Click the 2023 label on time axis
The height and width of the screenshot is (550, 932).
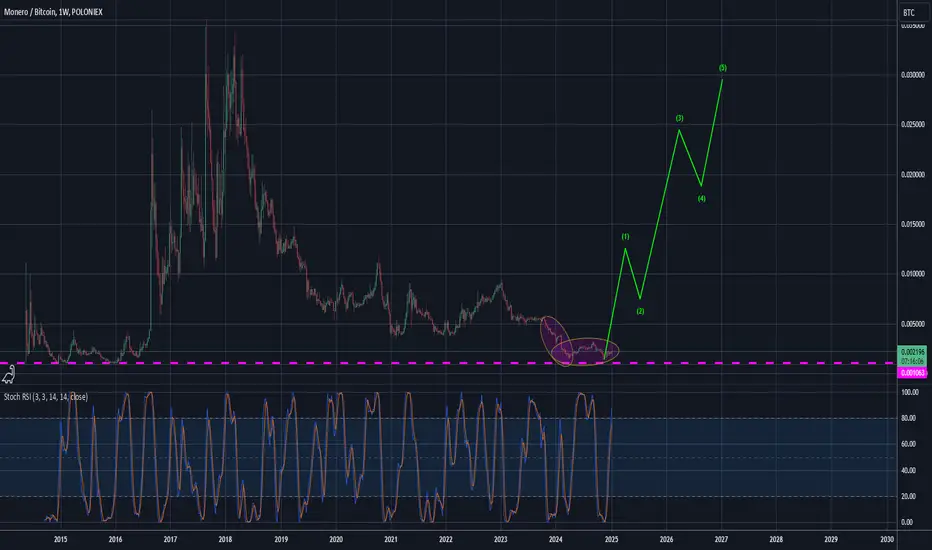(500, 539)
